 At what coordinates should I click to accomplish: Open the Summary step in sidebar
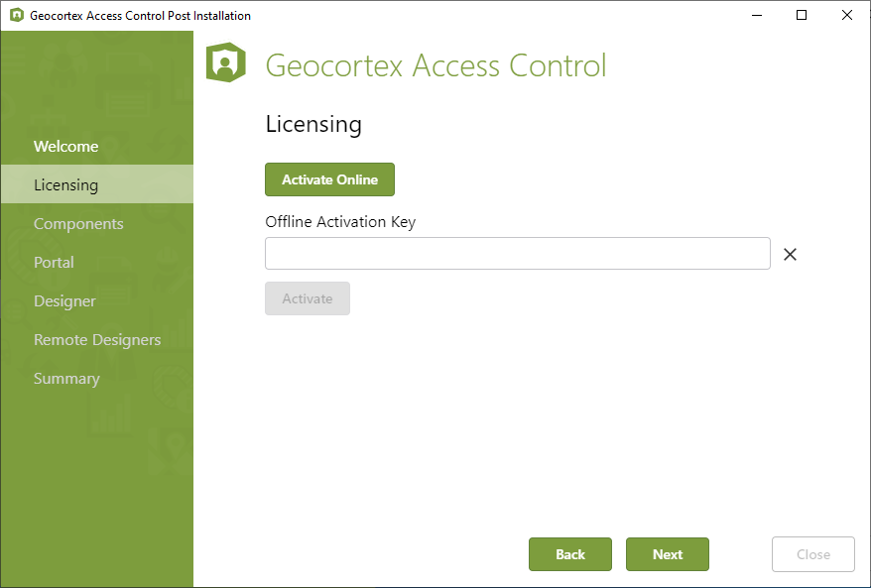pyautogui.click(x=97, y=378)
